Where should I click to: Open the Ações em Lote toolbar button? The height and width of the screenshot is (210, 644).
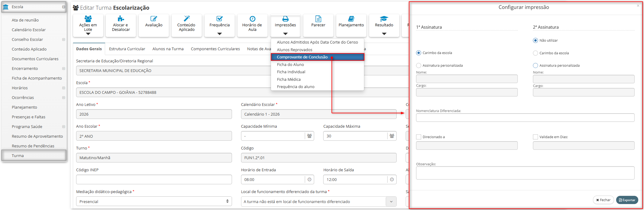click(x=88, y=25)
